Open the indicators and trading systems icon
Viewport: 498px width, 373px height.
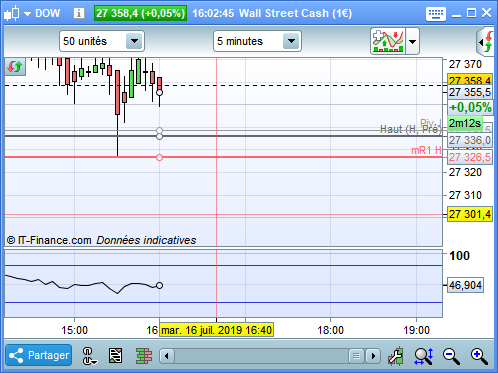pyautogui.click(x=388, y=41)
